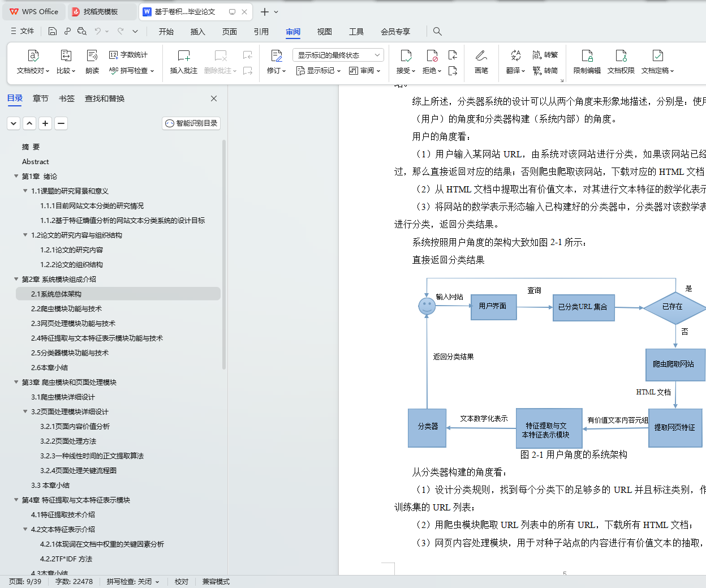
Task: Click the save icon in quick toolbar
Action: pyautogui.click(x=52, y=31)
